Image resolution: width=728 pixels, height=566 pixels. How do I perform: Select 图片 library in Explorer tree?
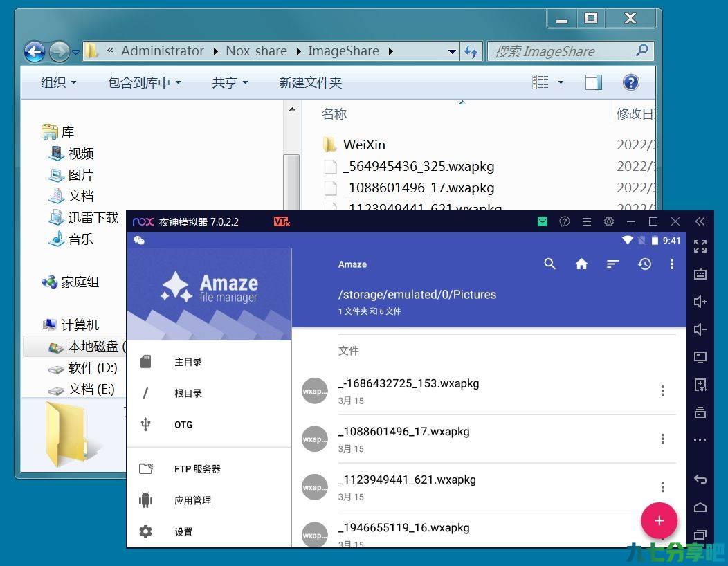tap(71, 174)
